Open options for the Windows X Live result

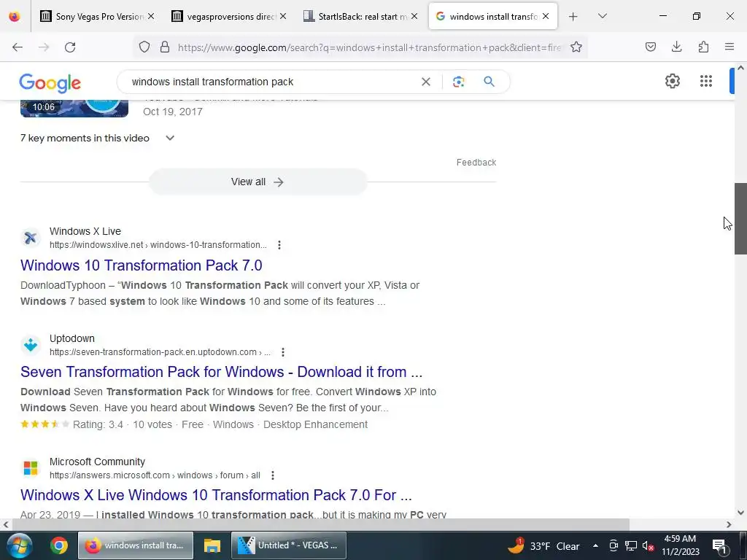279,245
